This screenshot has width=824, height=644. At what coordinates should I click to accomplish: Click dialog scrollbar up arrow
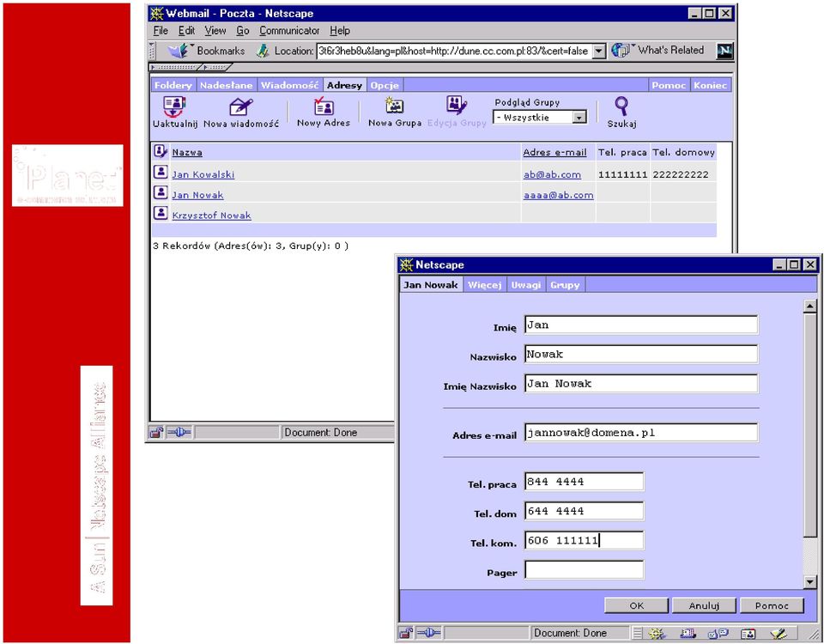[x=809, y=306]
